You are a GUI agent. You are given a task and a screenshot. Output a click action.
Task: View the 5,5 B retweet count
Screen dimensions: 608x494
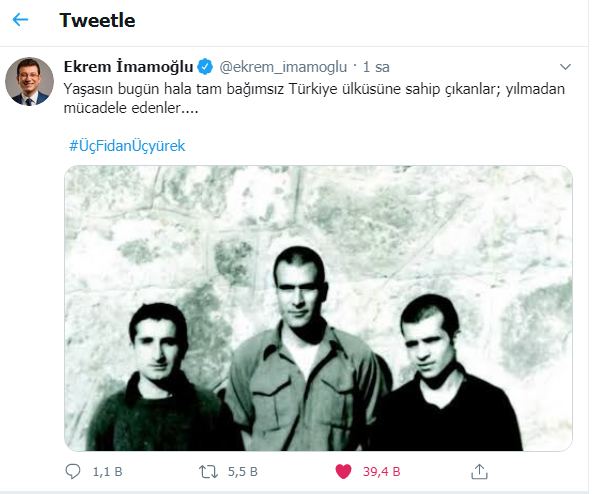[243, 472]
